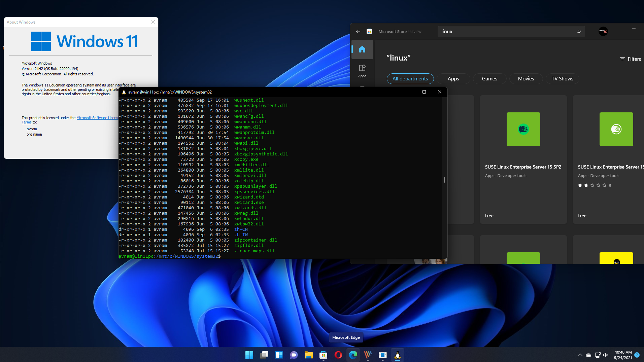644x362 pixels.
Task: Click inside the Store search box showing linux
Action: click(x=488, y=31)
